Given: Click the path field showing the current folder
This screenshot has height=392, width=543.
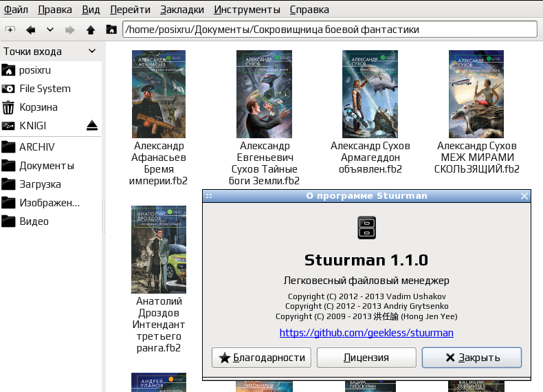Looking at the screenshot, I should 330,30.
